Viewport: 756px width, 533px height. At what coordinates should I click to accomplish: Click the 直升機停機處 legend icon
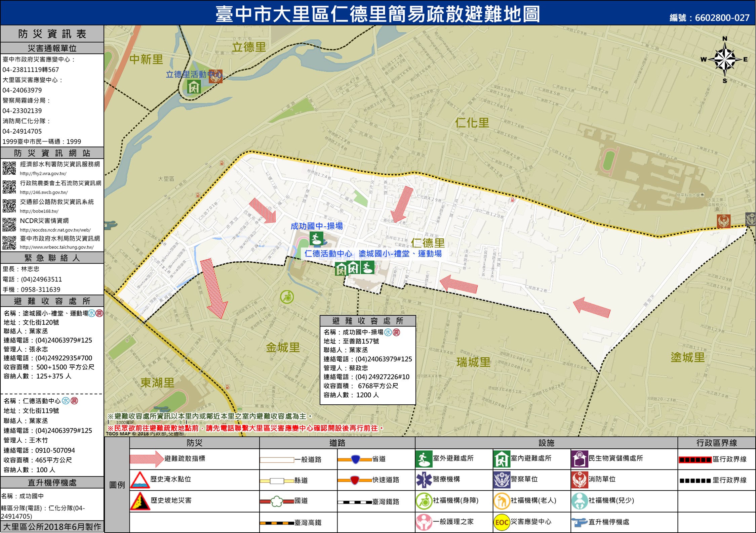(579, 522)
